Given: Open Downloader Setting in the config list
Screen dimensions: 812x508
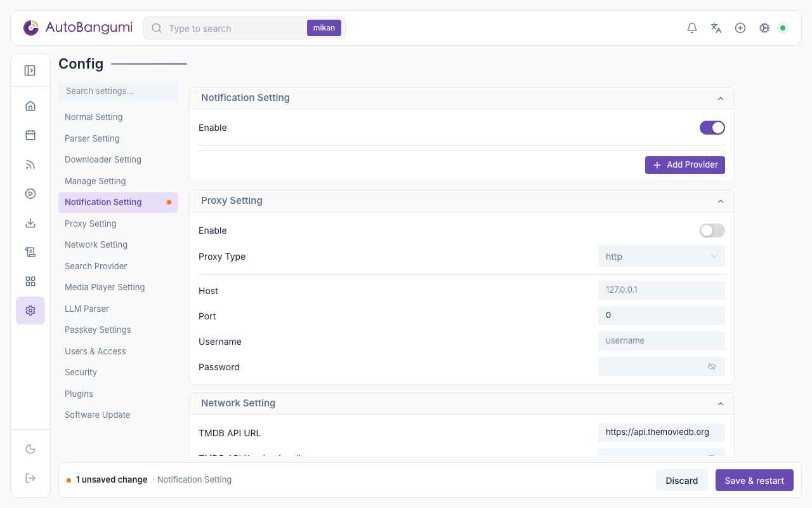Looking at the screenshot, I should [x=118, y=159].
